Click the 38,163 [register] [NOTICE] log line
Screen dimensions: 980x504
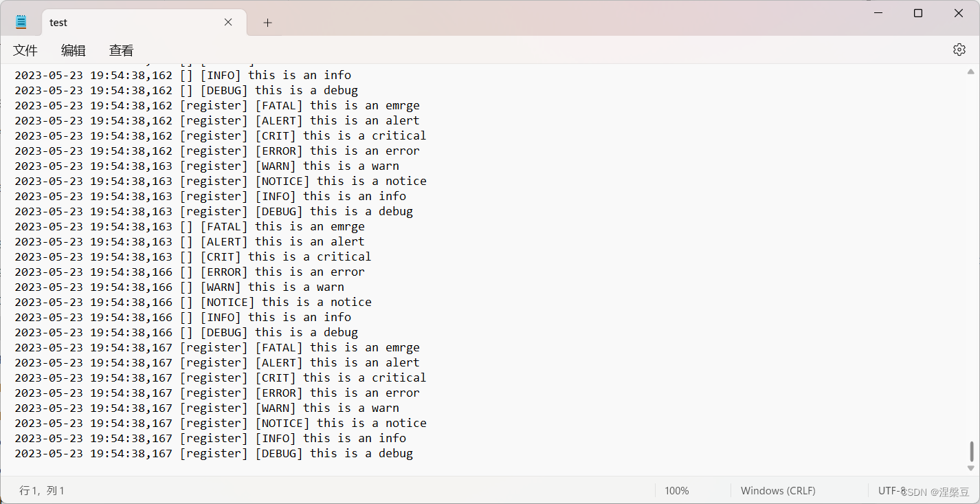(221, 181)
